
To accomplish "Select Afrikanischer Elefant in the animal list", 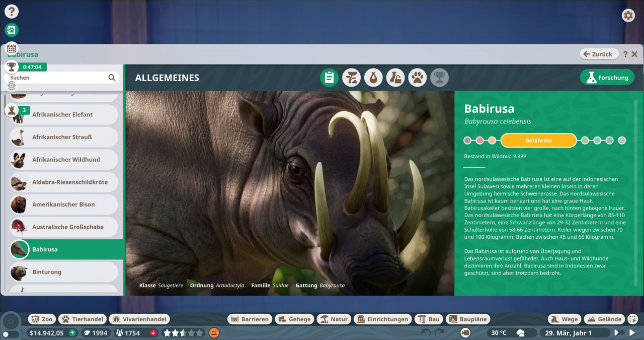I will point(64,114).
